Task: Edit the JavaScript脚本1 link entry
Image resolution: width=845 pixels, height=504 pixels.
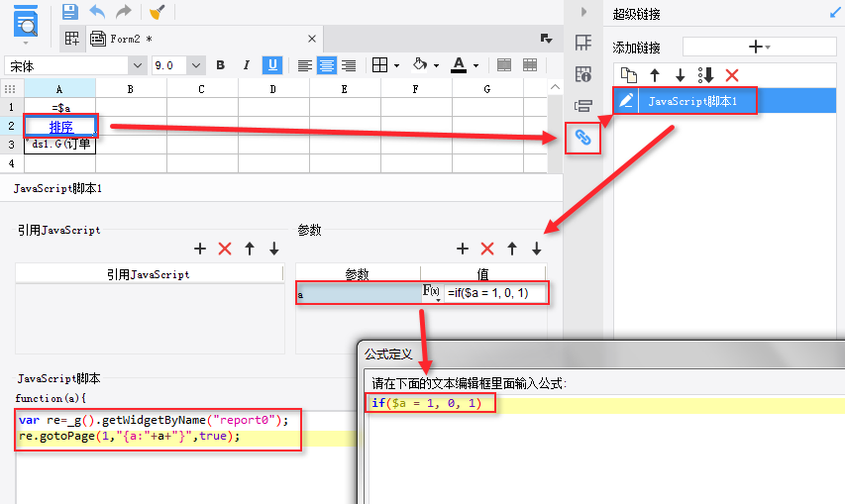Action: click(626, 101)
